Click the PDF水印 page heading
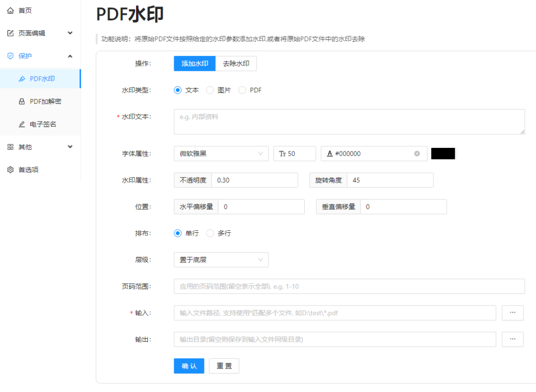This screenshot has width=536, height=392. point(130,15)
